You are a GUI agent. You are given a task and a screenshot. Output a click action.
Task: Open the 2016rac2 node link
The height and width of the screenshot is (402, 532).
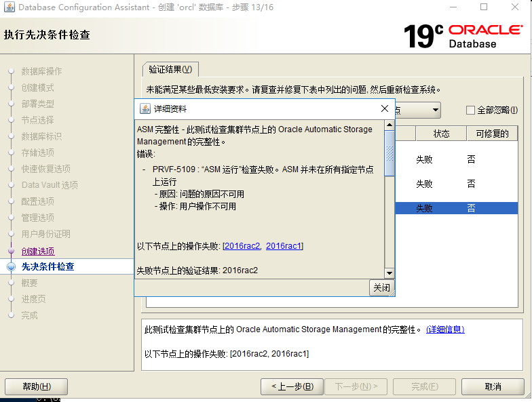coord(241,246)
